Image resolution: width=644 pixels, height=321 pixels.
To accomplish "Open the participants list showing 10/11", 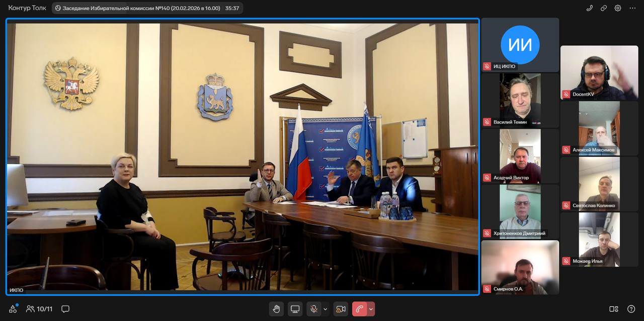I will (39, 309).
